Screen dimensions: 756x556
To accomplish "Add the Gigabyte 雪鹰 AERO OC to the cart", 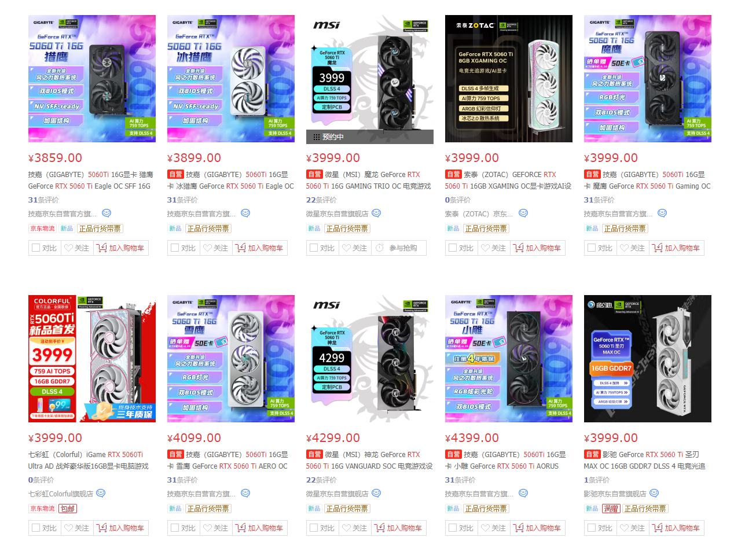I will click(259, 528).
